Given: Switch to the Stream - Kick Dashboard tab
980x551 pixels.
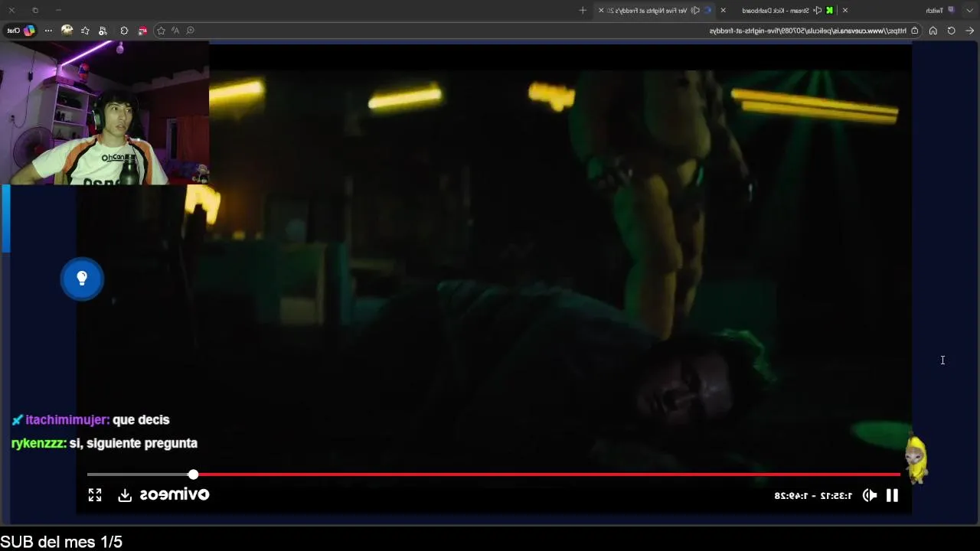Looking at the screenshot, I should (x=776, y=10).
